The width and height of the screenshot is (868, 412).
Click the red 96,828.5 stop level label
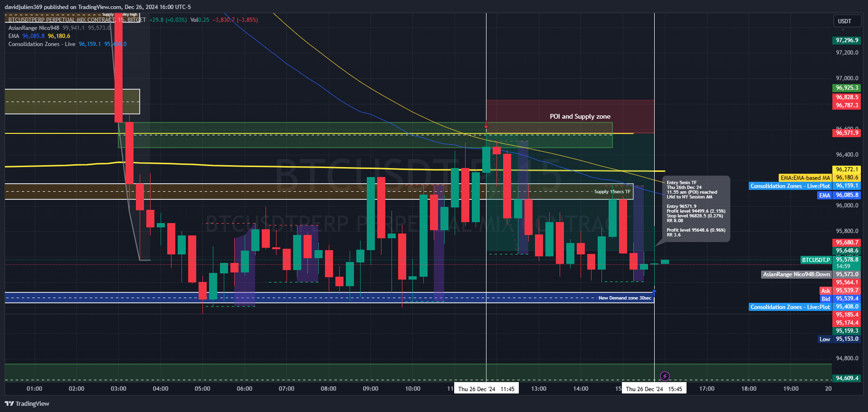click(x=848, y=97)
